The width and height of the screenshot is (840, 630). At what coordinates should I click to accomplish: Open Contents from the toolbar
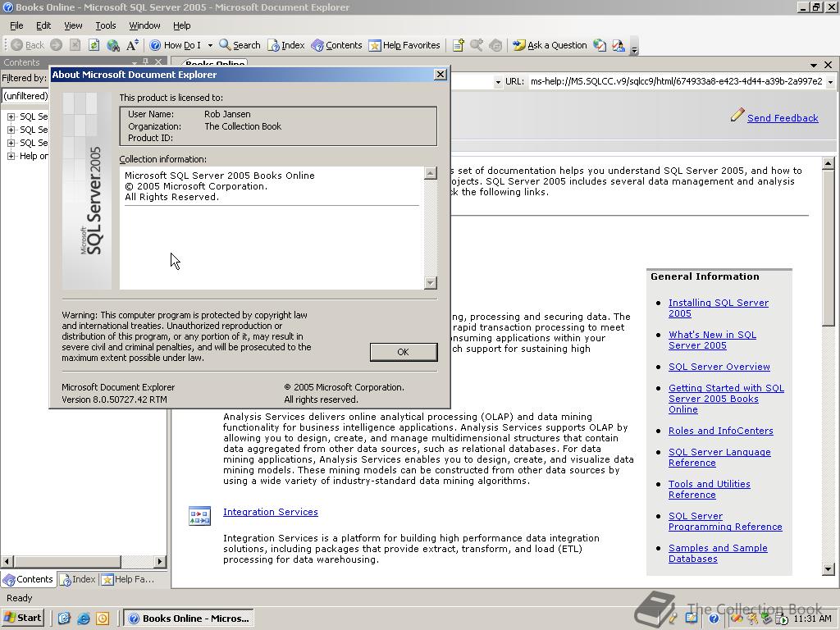[336, 45]
